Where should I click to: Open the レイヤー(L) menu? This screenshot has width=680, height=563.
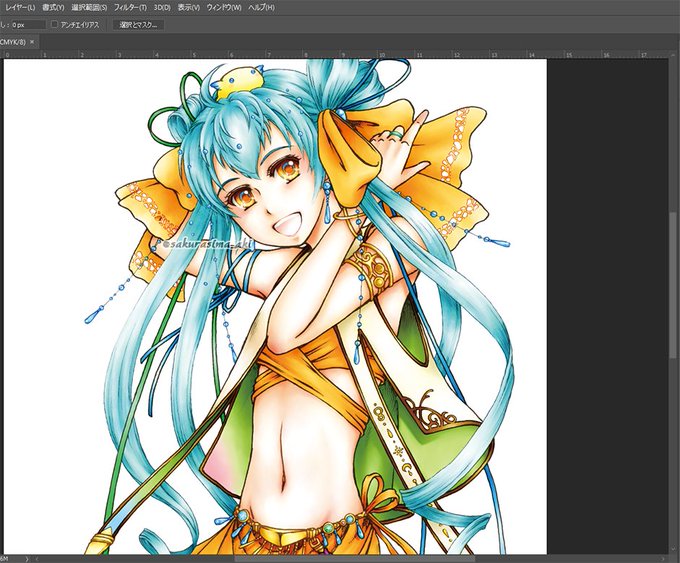(x=20, y=8)
